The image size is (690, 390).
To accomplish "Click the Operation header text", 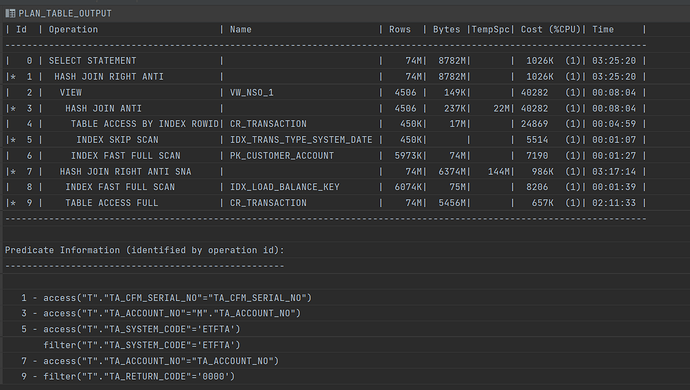I will click(x=73, y=29).
